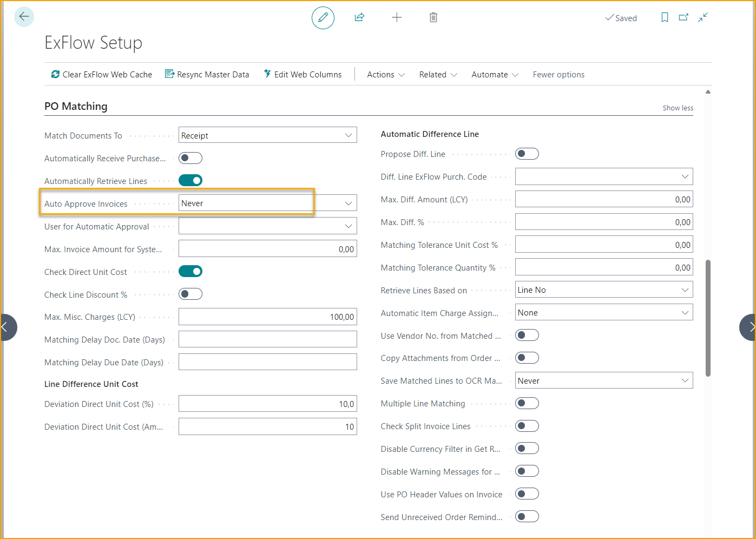Click the vertical scrollbar thumb
756x539 pixels.
point(708,318)
